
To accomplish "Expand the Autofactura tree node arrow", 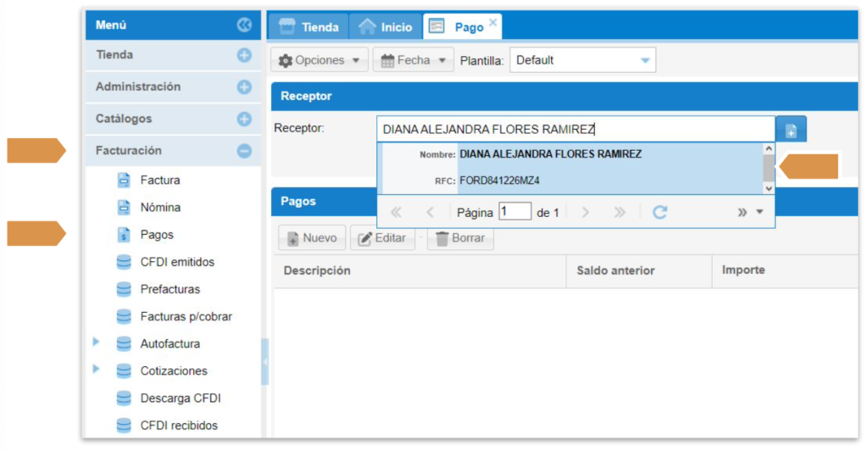I will click(x=97, y=343).
